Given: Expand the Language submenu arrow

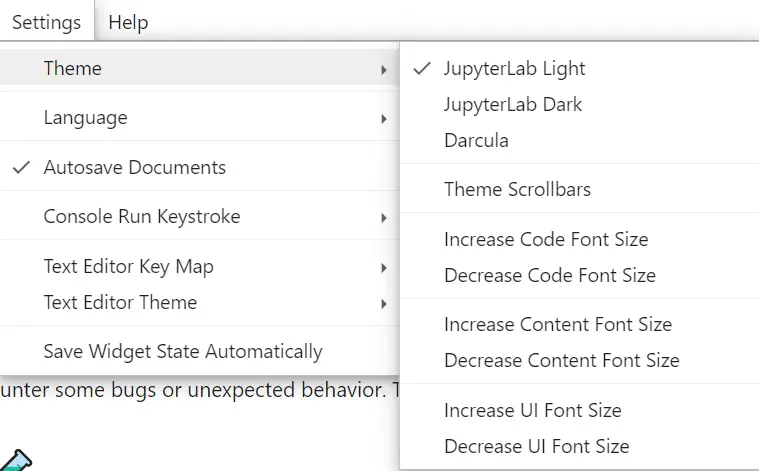Looking at the screenshot, I should pos(383,119).
